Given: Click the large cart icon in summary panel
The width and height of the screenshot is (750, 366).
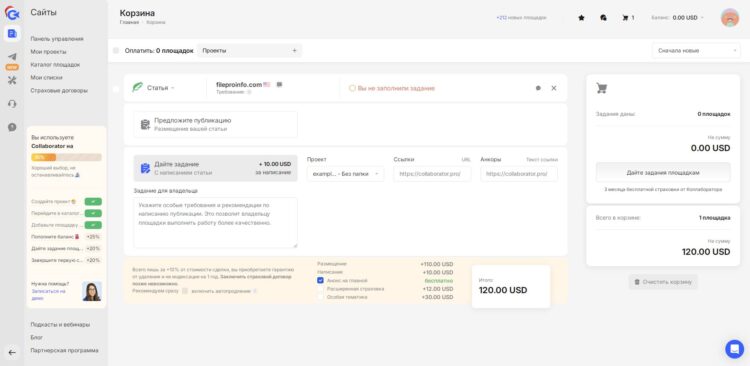Looking at the screenshot, I should pyautogui.click(x=601, y=88).
